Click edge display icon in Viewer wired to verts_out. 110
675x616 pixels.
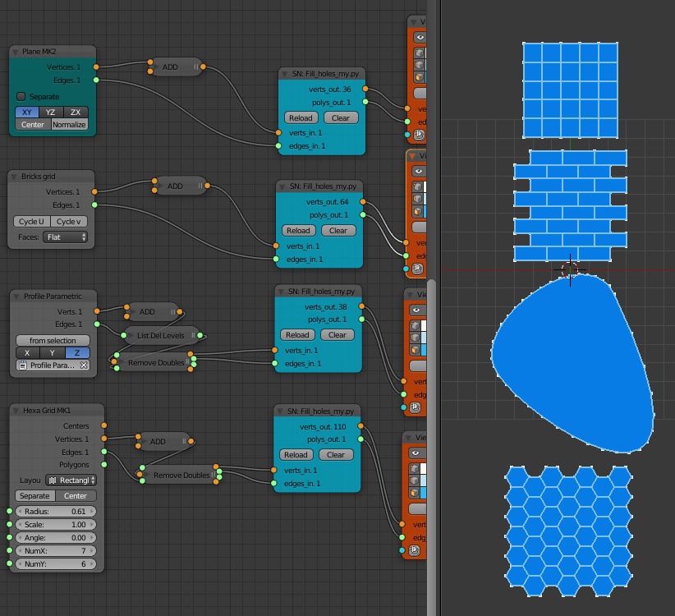click(414, 480)
